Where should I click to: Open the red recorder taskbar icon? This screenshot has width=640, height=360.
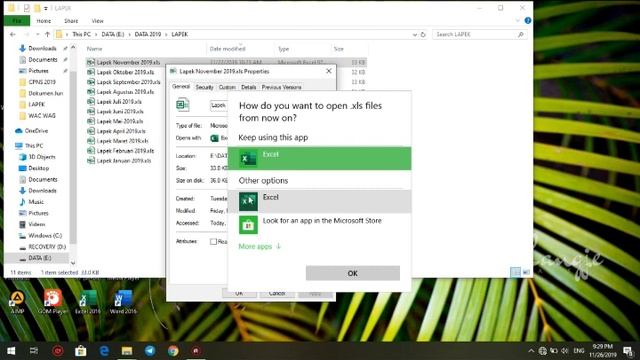[58, 351]
